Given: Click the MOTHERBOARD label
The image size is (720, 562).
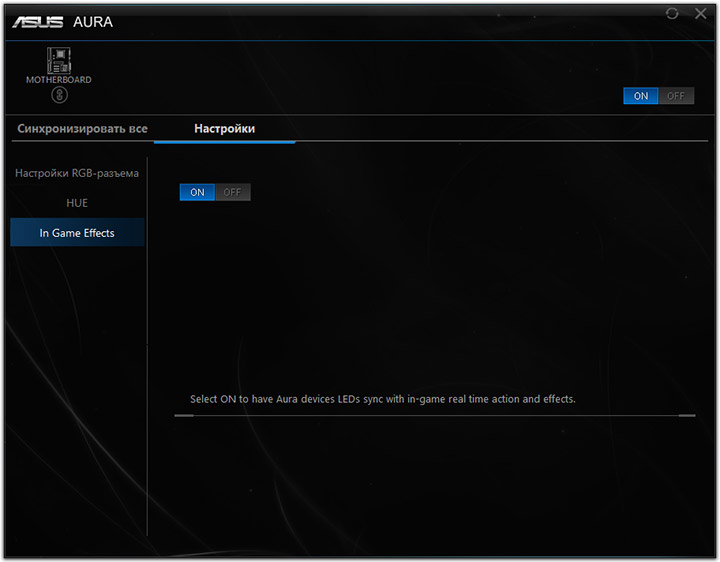Looking at the screenshot, I should (x=59, y=80).
